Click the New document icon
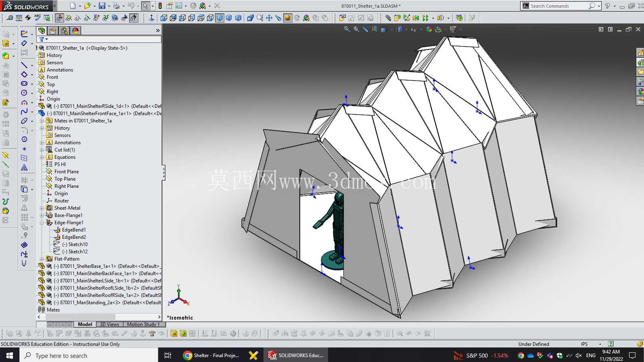Screen dimensions: 644x362 point(73,6)
